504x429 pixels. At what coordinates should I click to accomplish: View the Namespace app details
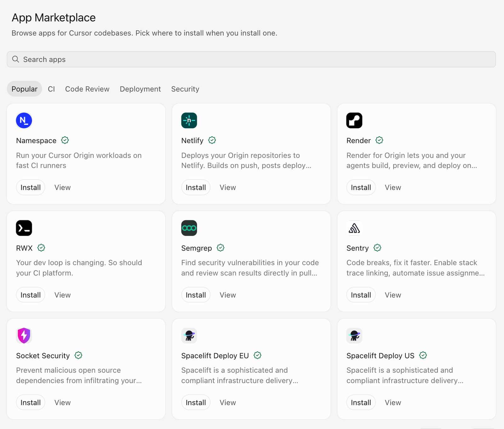62,188
